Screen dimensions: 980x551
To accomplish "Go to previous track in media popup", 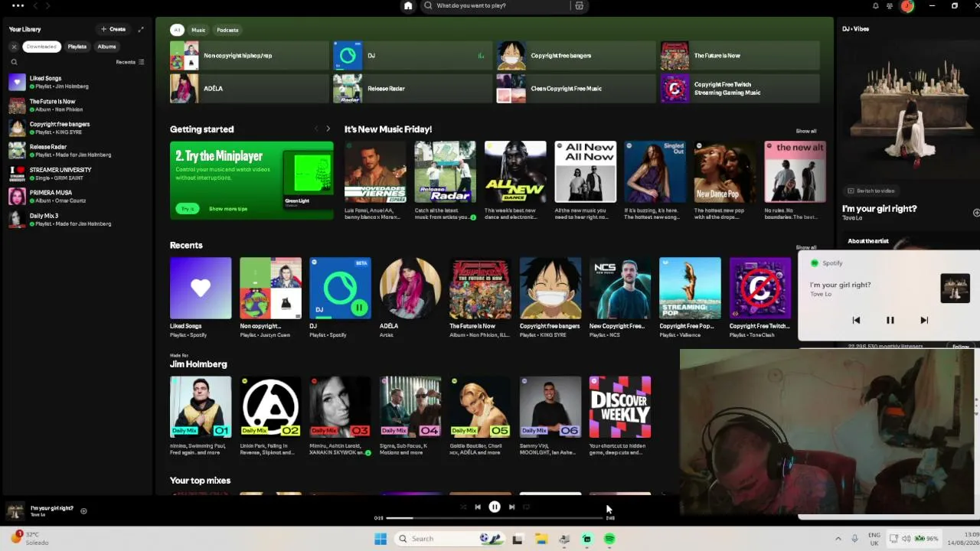I will pyautogui.click(x=856, y=321).
